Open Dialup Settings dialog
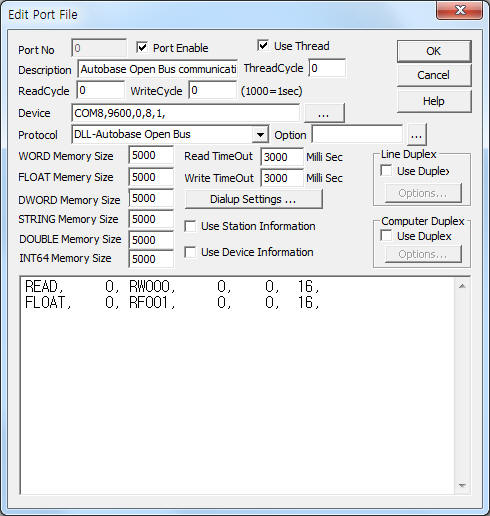The image size is (490, 516). tap(253, 199)
